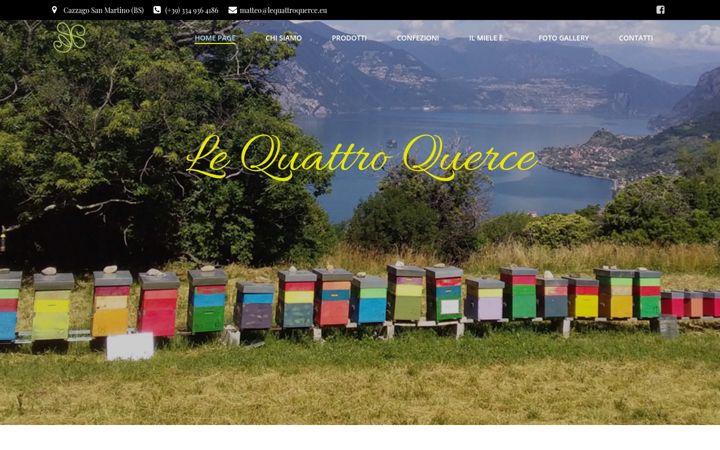
Task: Open the Il Miele È... page
Action: 488,38
